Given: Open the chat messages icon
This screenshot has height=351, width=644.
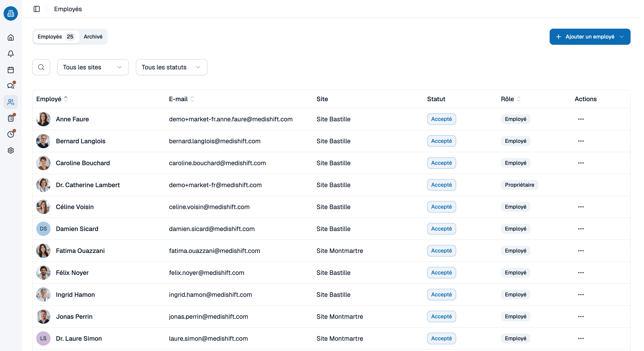Looking at the screenshot, I should pos(11,86).
